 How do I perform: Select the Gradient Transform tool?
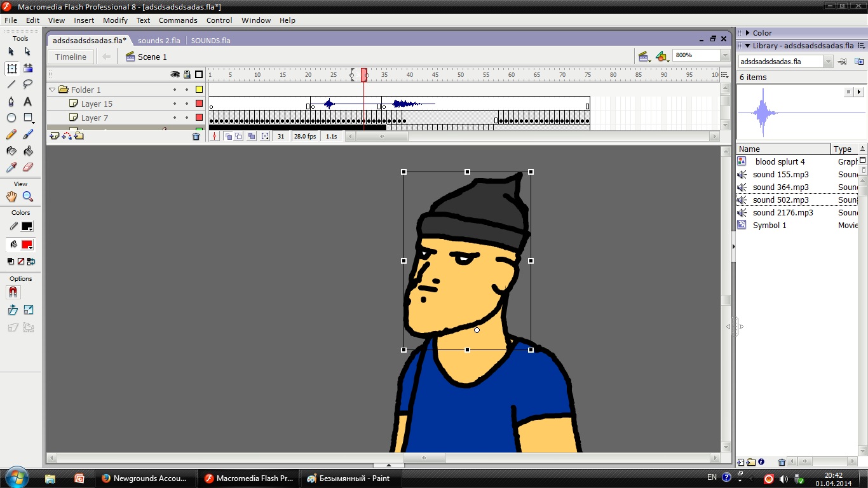(x=28, y=68)
